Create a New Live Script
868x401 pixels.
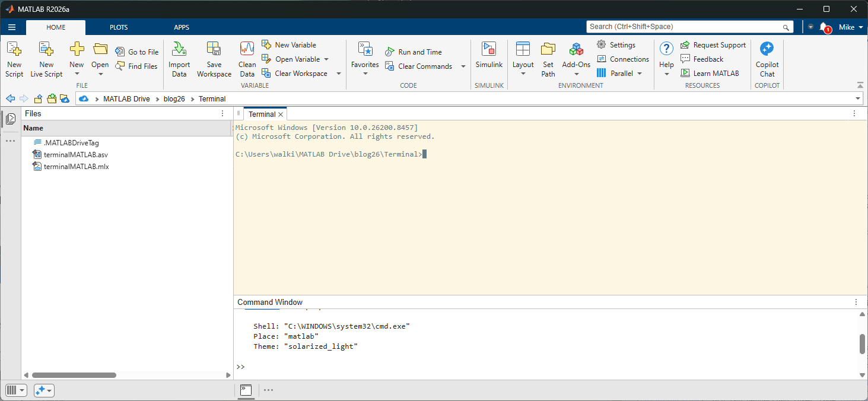[46, 59]
